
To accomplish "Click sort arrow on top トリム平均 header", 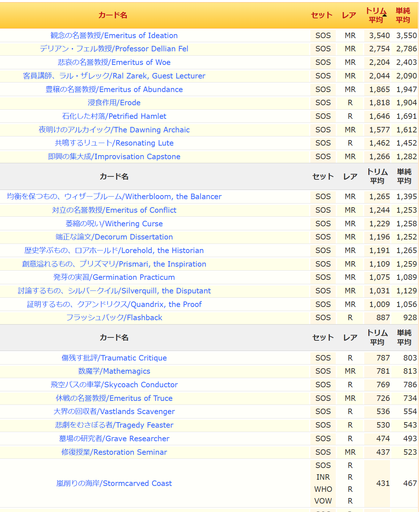I will pos(384,15).
